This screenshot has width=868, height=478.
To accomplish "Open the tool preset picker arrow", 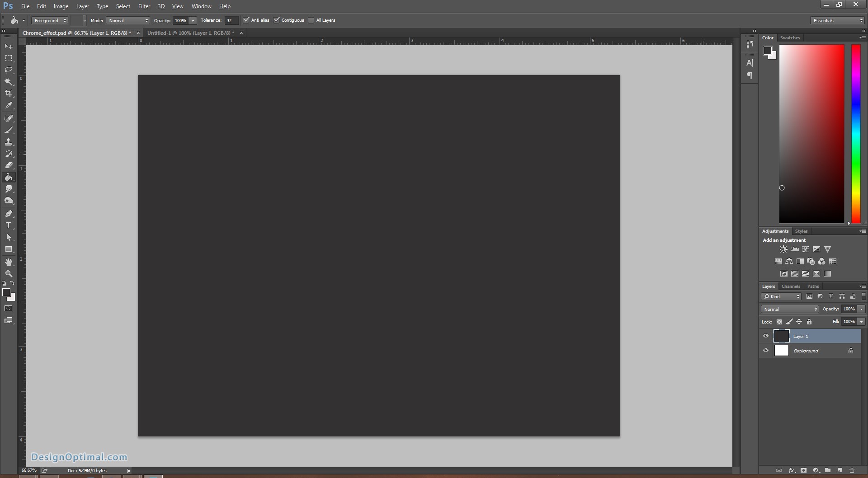I will coord(24,20).
